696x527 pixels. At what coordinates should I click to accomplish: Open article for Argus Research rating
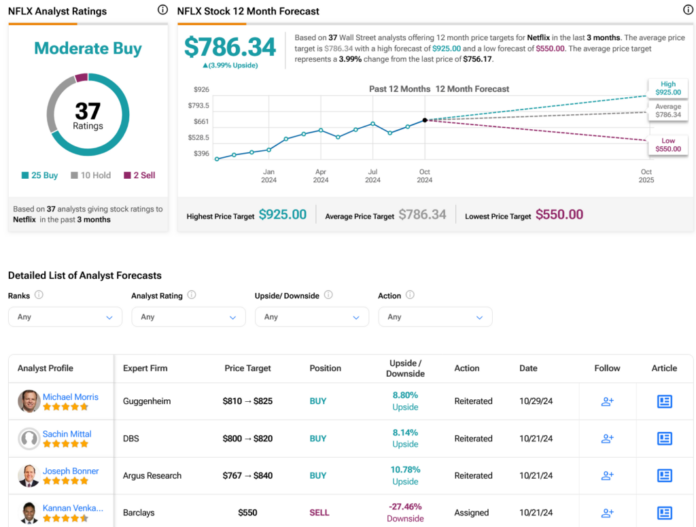click(x=664, y=475)
